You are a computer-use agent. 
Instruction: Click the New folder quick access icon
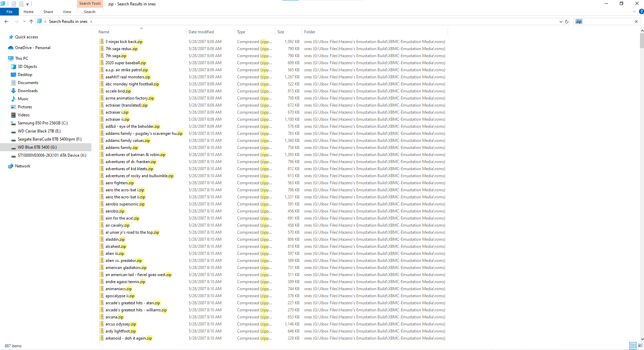point(21,4)
